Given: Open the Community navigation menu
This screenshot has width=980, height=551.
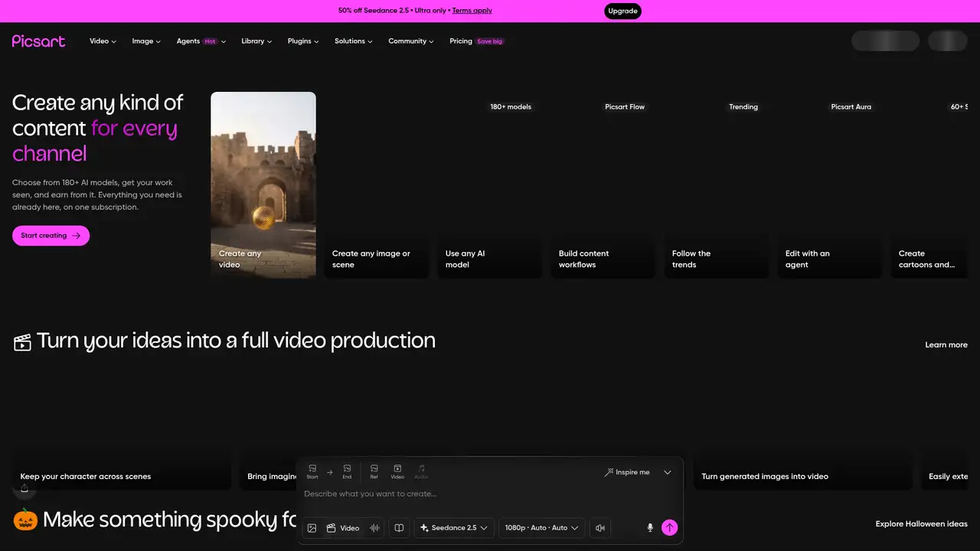Looking at the screenshot, I should point(411,41).
